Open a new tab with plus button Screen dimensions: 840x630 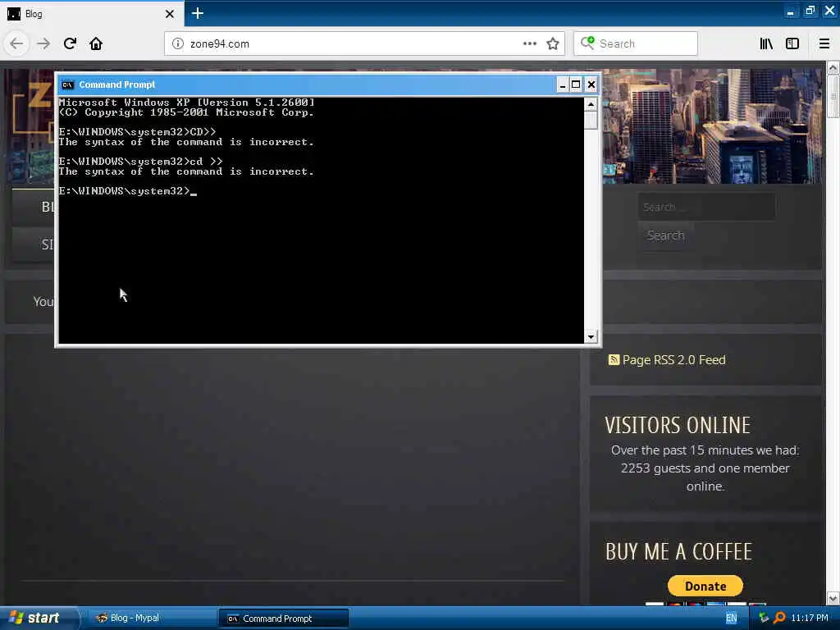click(x=197, y=13)
